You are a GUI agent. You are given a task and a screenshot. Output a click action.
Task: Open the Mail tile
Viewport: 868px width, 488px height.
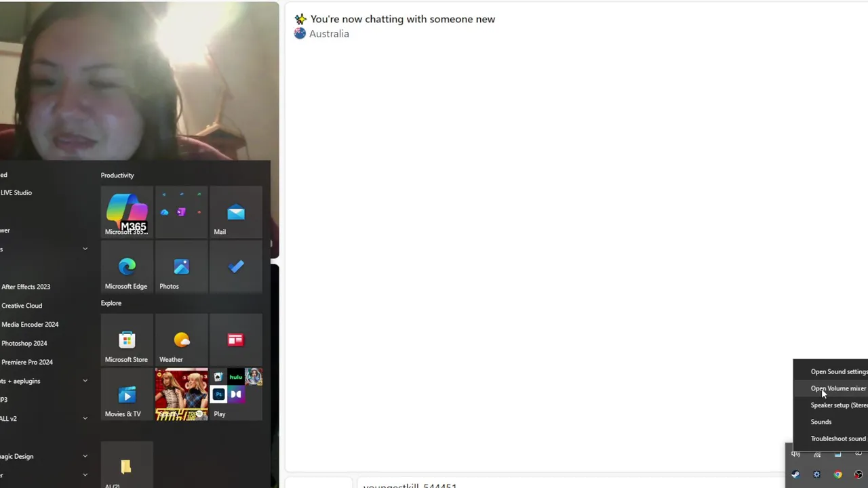[x=236, y=212]
